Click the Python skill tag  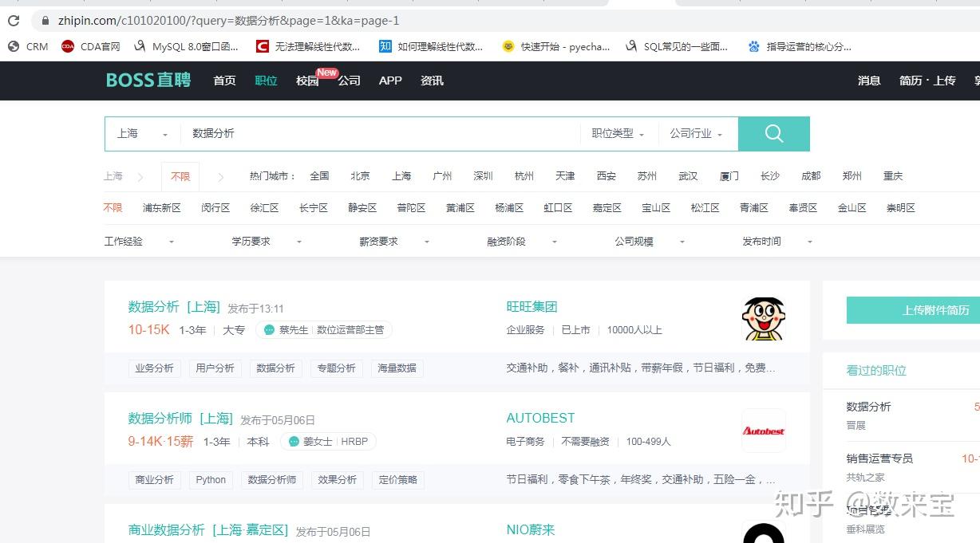[x=211, y=479]
